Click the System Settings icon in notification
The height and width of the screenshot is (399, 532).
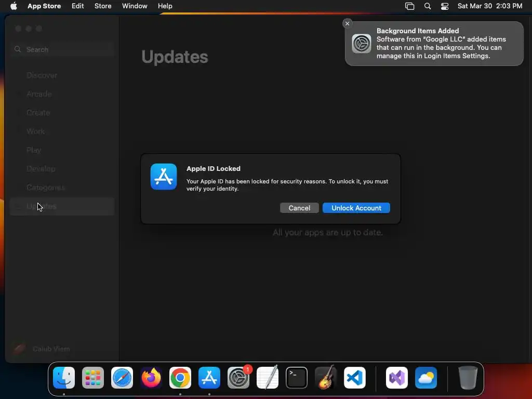362,44
